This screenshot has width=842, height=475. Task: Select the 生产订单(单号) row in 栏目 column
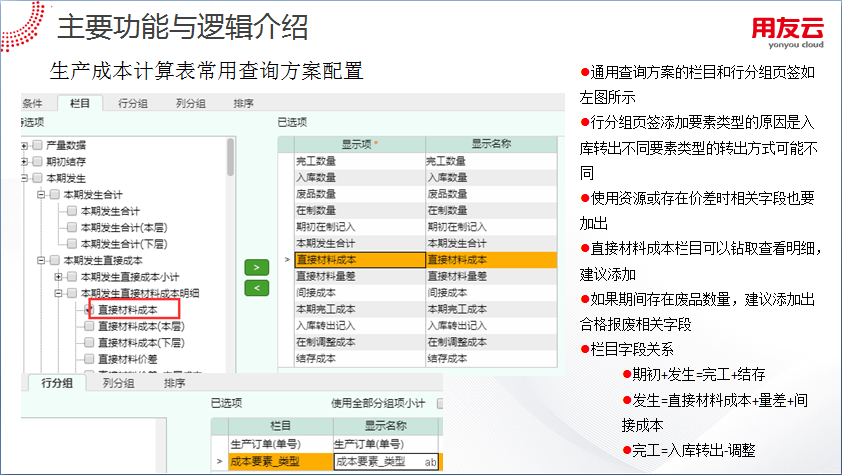click(x=272, y=444)
